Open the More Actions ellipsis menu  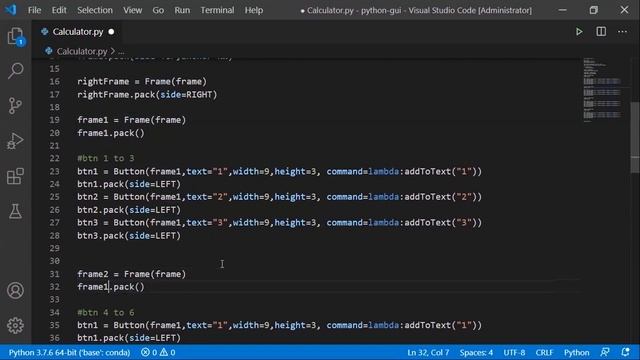click(622, 32)
